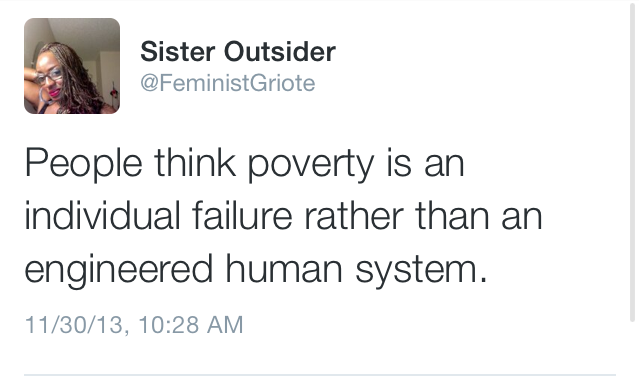Click the Sister Outsider display name
The width and height of the screenshot is (639, 376).
[238, 52]
